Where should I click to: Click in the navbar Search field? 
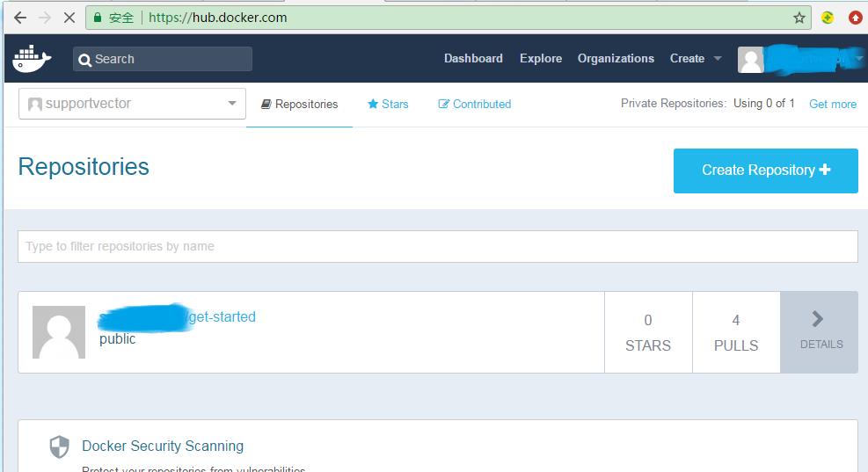point(163,59)
